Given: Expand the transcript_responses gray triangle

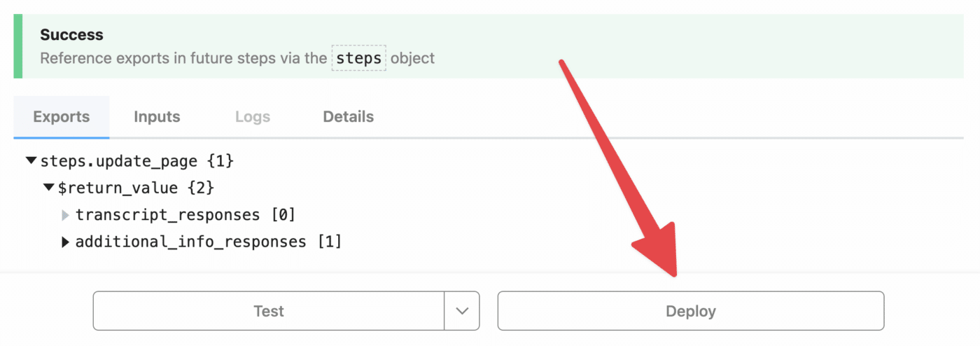Looking at the screenshot, I should click(x=66, y=215).
